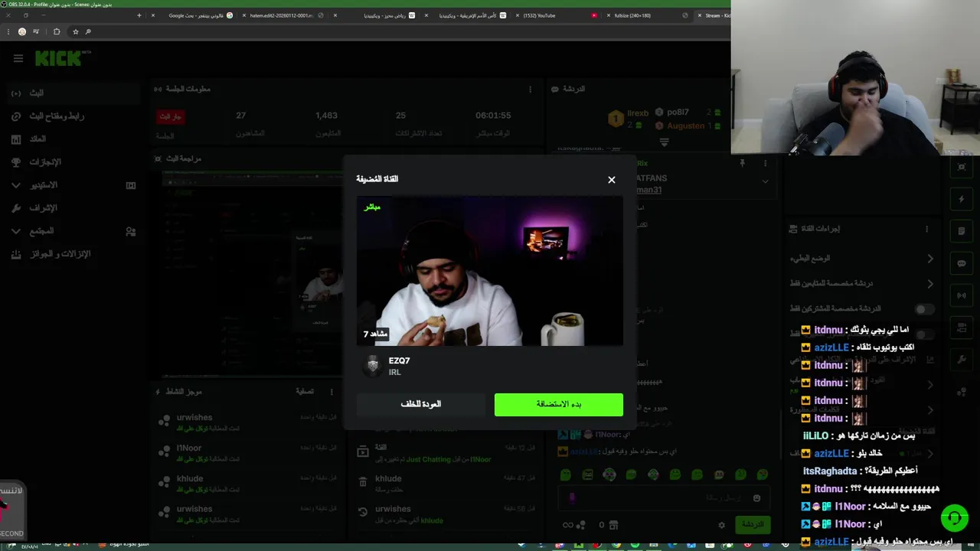The image size is (980, 551).
Task: Click the Go Back button in dialog
Action: (420, 404)
